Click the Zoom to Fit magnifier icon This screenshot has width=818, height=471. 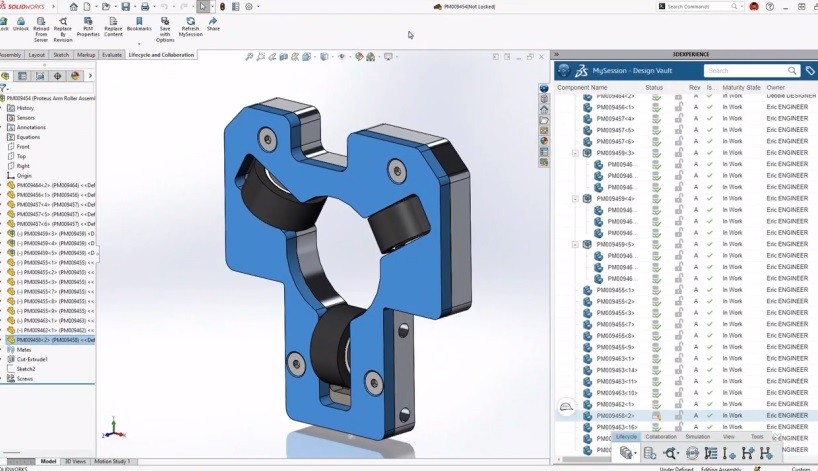tap(249, 57)
